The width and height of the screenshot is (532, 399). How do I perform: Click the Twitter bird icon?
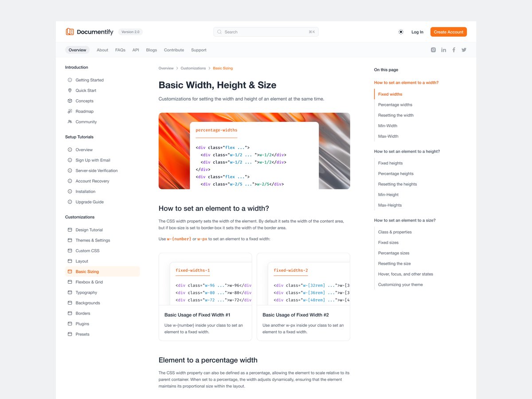pyautogui.click(x=464, y=50)
